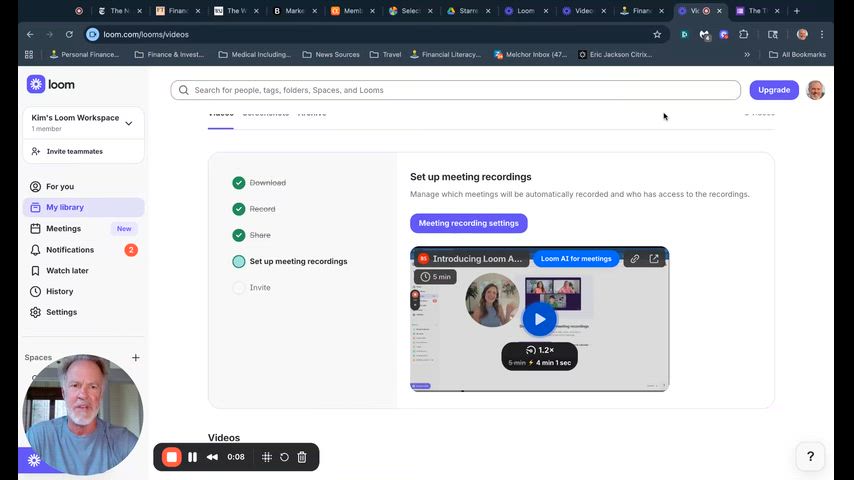The height and width of the screenshot is (480, 854).
Task: Open intro video in new window
Action: [x=654, y=259]
